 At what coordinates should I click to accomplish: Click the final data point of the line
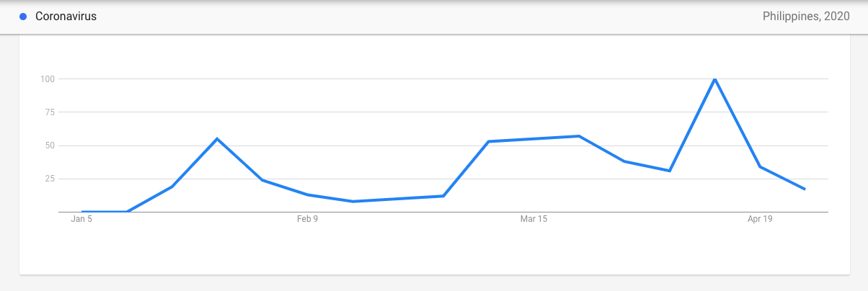(805, 189)
